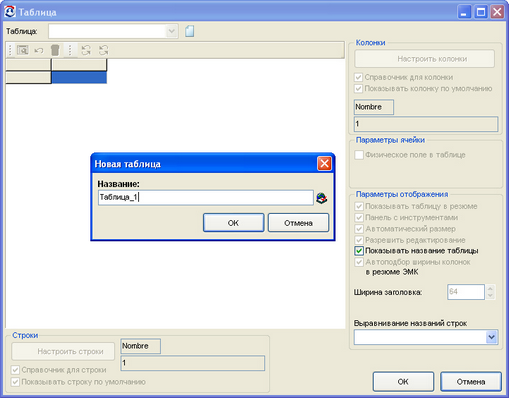The image size is (509, 398).
Task: Click the Название text field
Action: tap(206, 197)
